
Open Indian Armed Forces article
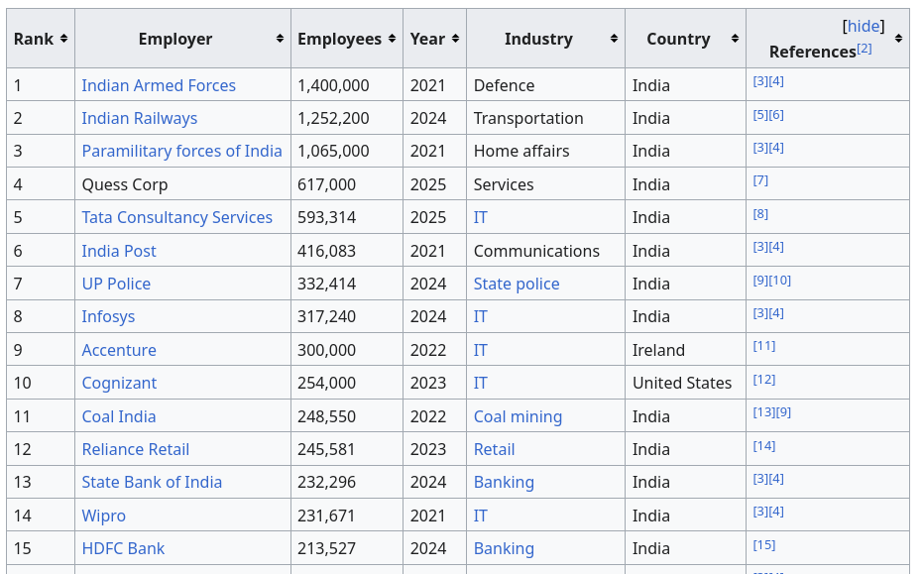pyautogui.click(x=159, y=85)
